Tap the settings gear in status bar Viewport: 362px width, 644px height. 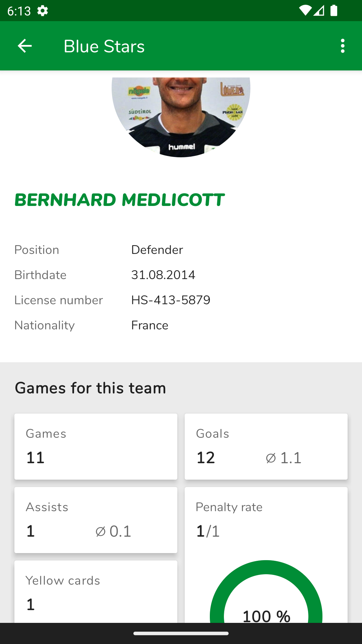[x=43, y=11]
